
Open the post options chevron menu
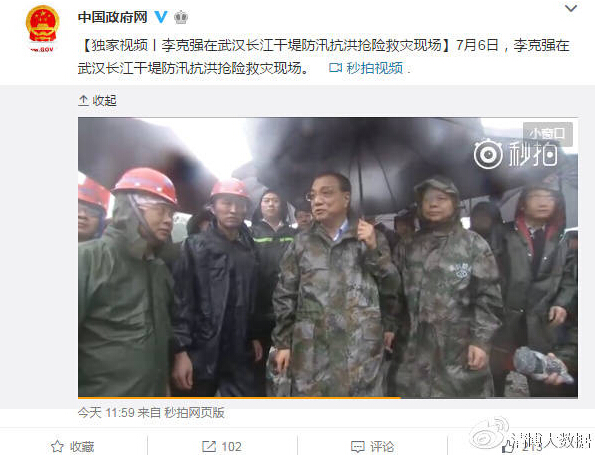(571, 8)
